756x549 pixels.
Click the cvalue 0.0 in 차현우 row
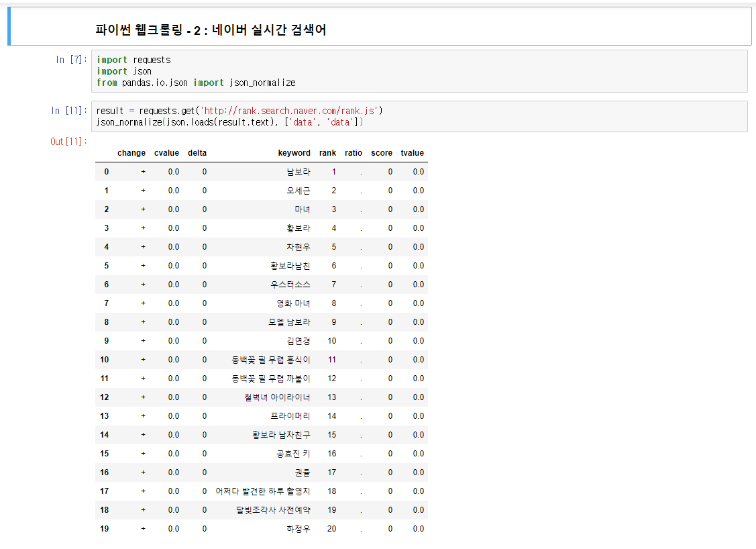coord(174,247)
